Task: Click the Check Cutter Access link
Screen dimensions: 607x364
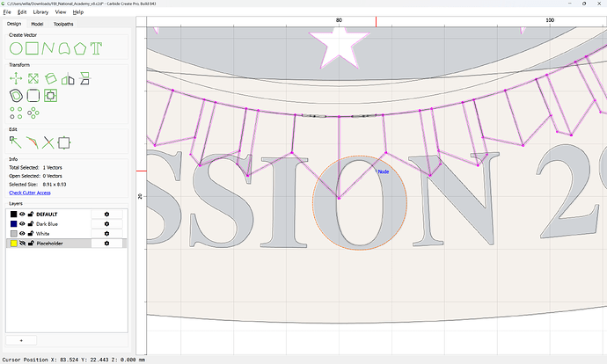Action: pyautogui.click(x=30, y=193)
